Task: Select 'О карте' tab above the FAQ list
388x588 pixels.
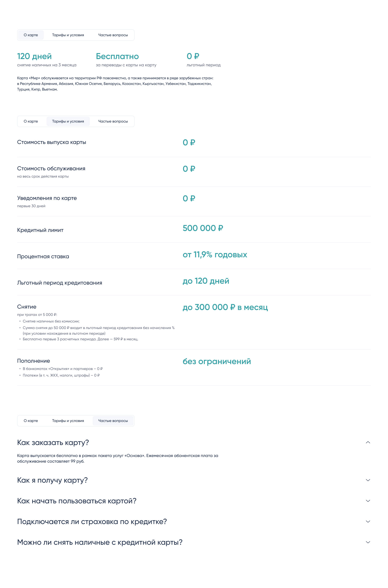Action: coord(31,421)
